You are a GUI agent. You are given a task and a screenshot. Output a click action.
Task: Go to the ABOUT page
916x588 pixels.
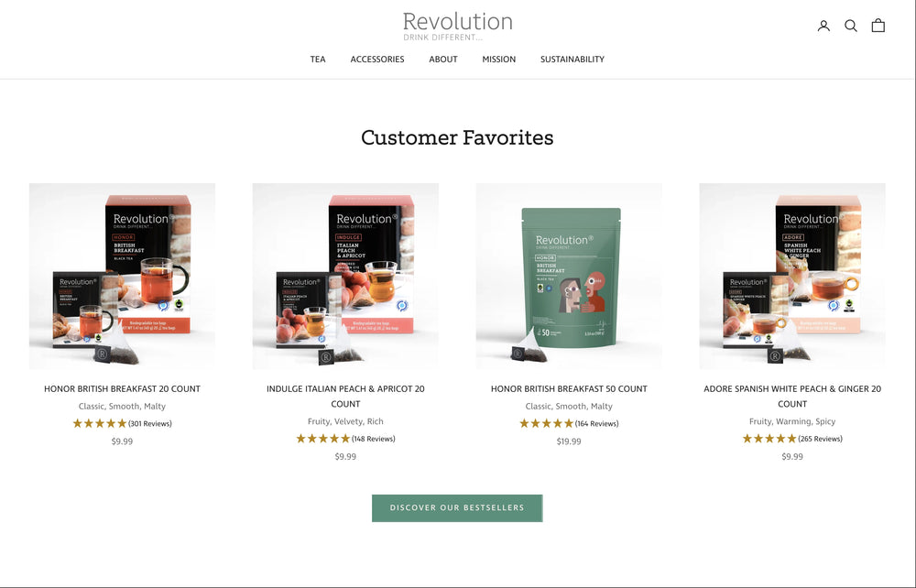tap(443, 59)
